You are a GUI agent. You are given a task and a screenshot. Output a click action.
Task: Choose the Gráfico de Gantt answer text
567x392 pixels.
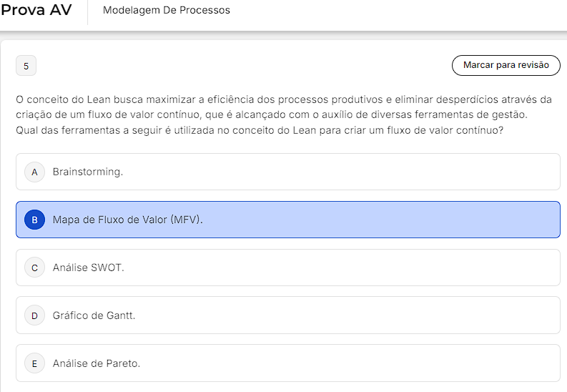94,315
